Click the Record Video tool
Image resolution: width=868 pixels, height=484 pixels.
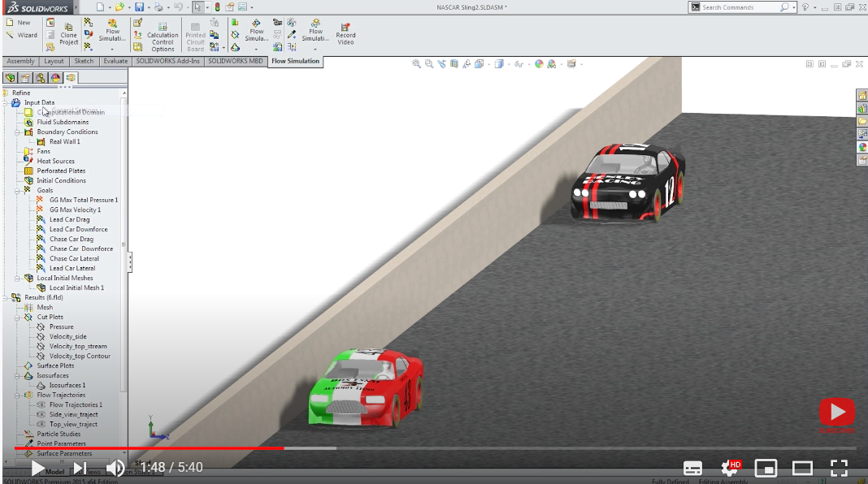click(x=345, y=36)
